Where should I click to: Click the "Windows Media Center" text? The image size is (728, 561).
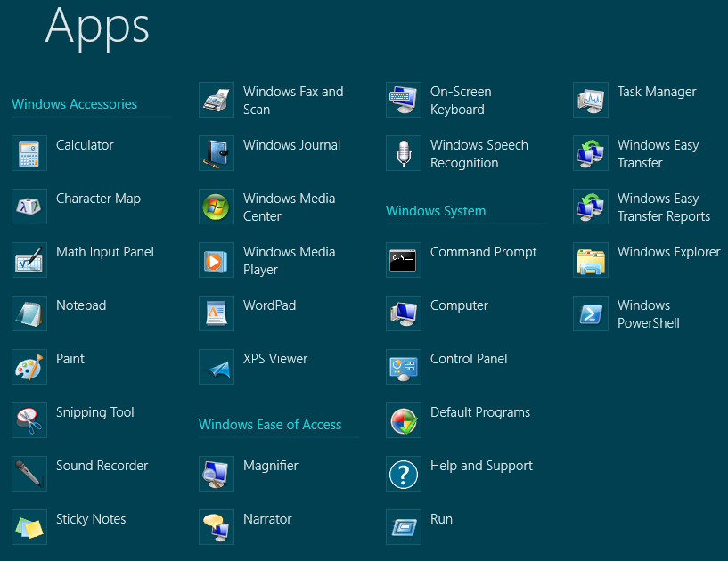(290, 207)
